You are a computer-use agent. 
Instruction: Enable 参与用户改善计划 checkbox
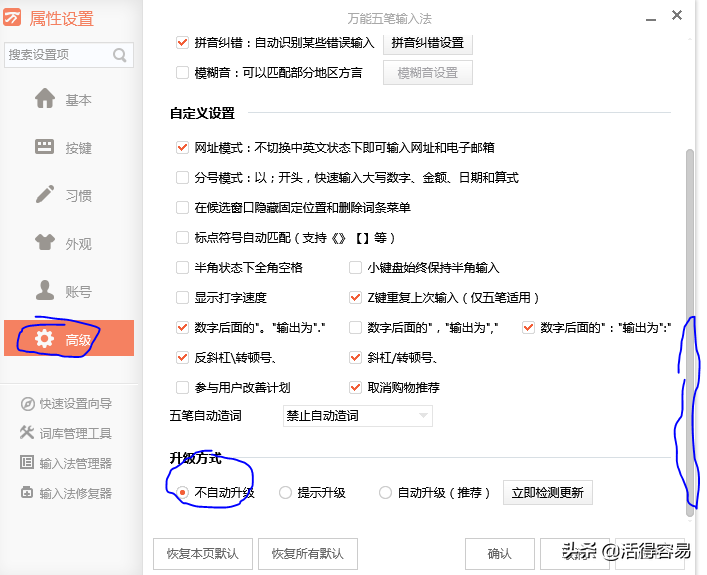(182, 387)
